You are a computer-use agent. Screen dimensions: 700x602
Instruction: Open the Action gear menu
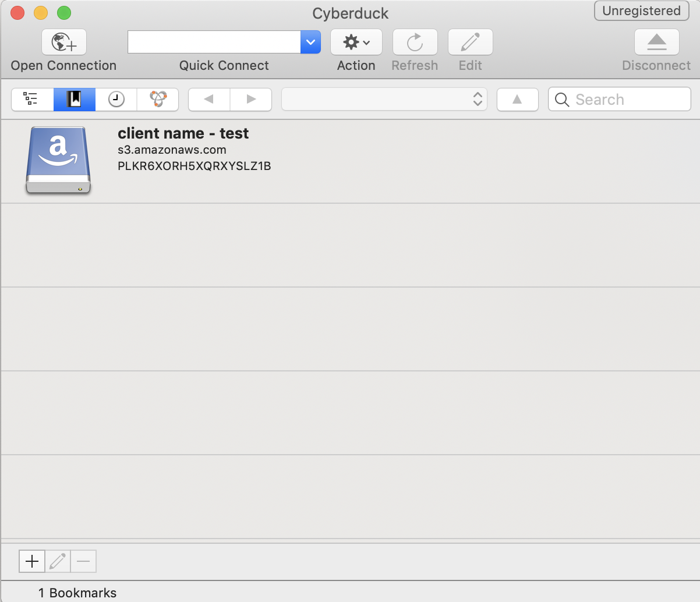point(356,43)
